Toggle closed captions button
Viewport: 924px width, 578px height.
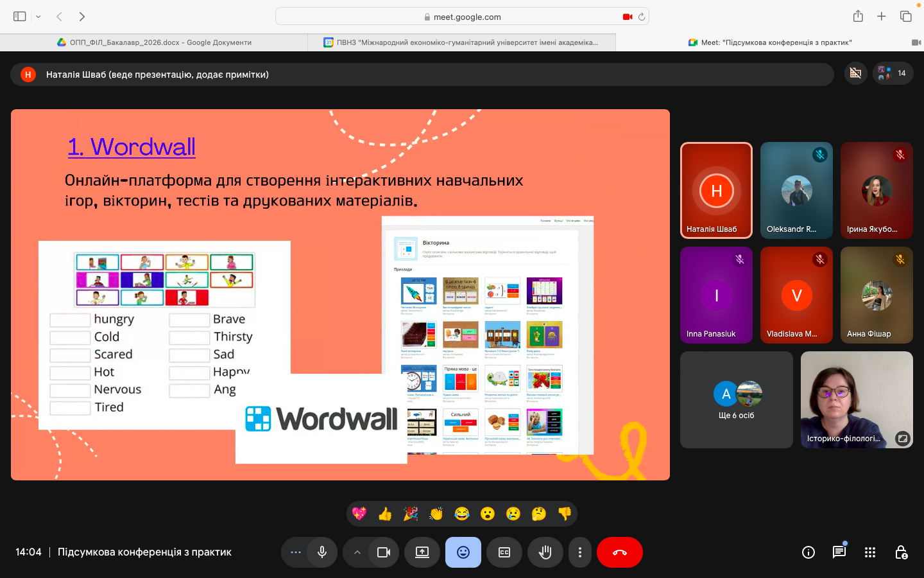point(504,552)
